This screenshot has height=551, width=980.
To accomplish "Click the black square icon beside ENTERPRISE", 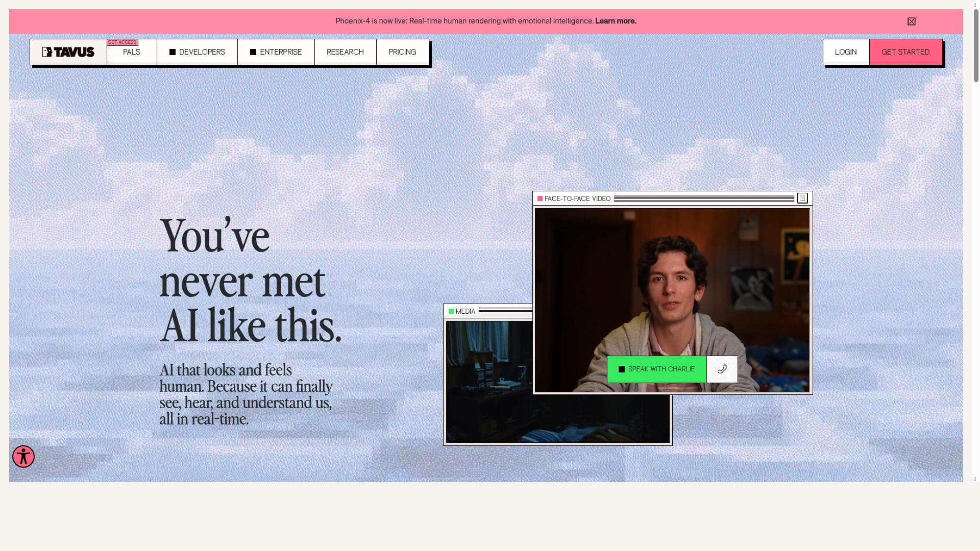I will click(x=253, y=52).
